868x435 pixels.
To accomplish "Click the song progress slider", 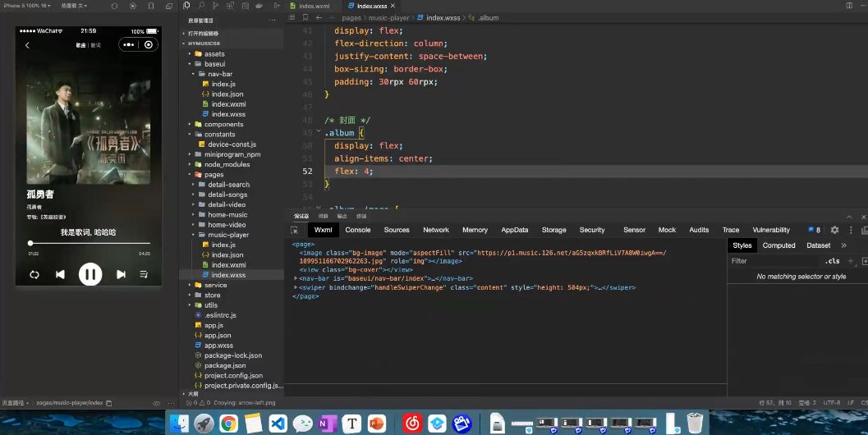I will [90, 244].
